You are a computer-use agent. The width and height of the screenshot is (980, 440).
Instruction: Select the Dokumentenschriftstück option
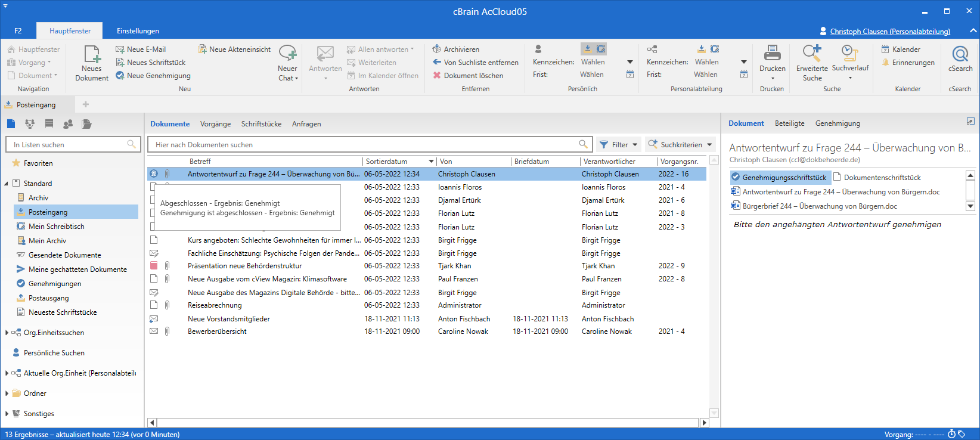click(877, 177)
